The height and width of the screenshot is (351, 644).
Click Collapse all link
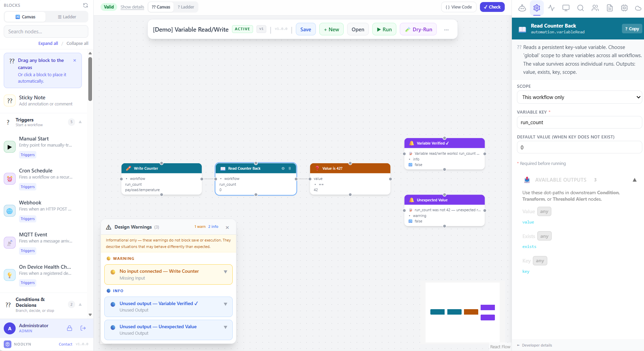(77, 43)
